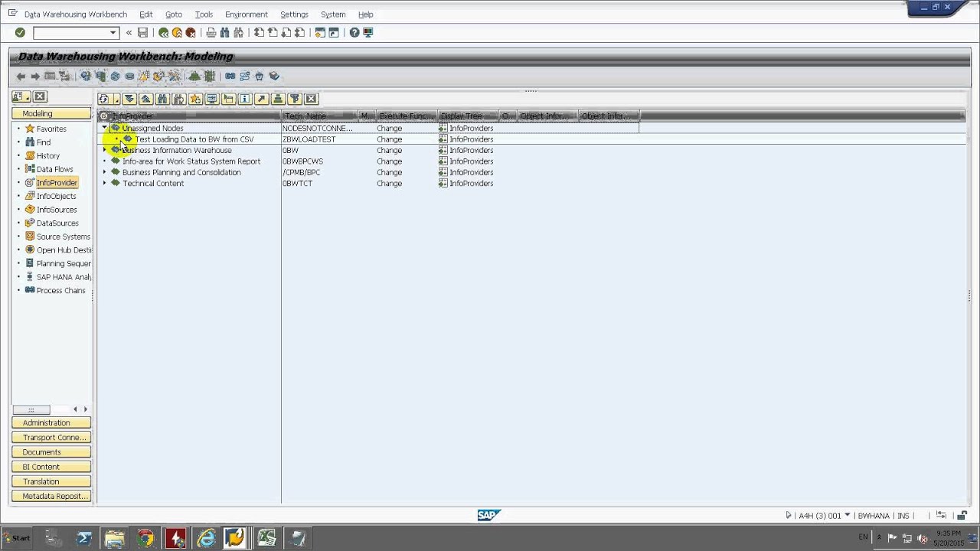The height and width of the screenshot is (551, 980).
Task: Open the status bar system info dropdown
Action: (x=847, y=516)
